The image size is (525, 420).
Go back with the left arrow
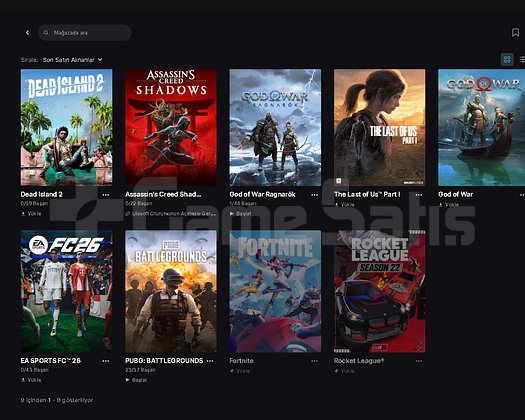(27, 32)
